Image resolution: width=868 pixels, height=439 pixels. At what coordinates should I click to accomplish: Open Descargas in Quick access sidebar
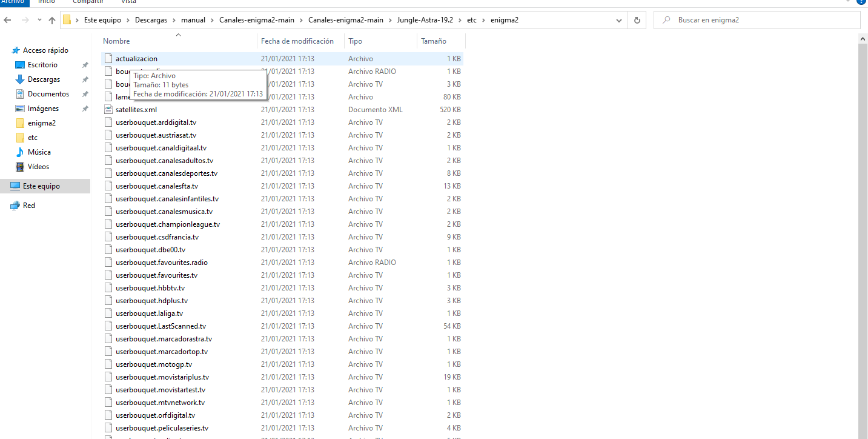pyautogui.click(x=44, y=79)
